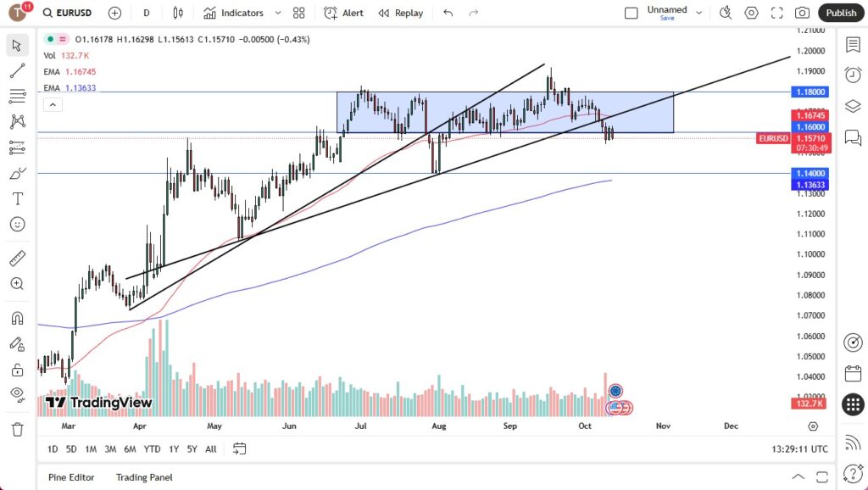Hide all drawings with eye icon

17,393
